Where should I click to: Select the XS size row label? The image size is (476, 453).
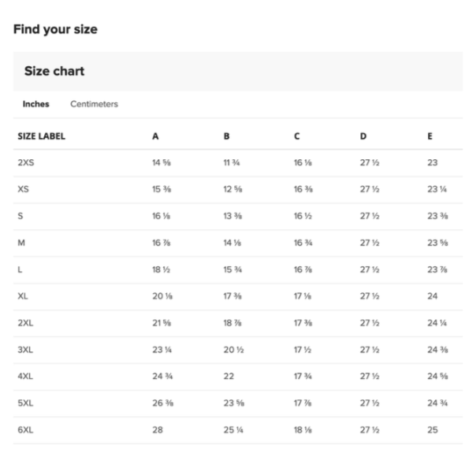[x=22, y=190]
